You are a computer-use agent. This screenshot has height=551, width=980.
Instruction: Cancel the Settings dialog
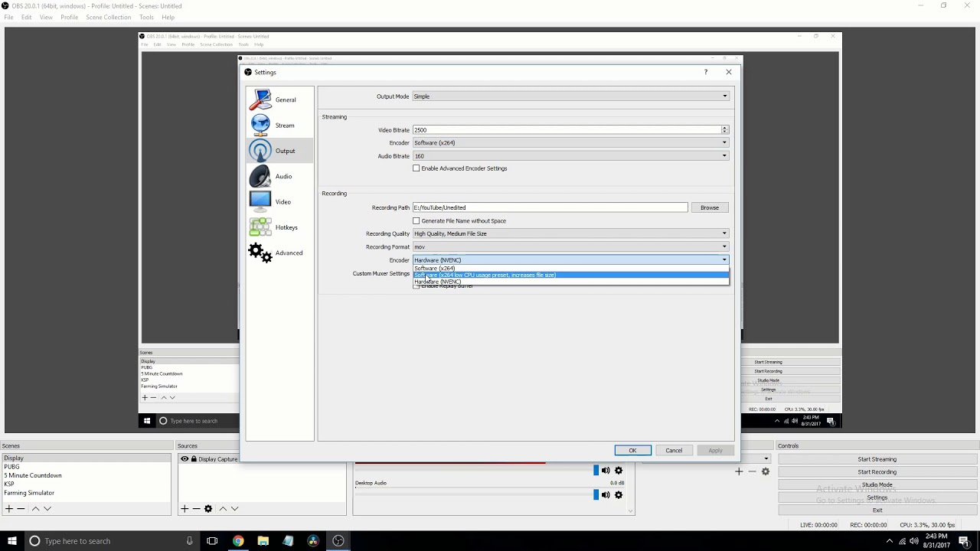coord(674,451)
